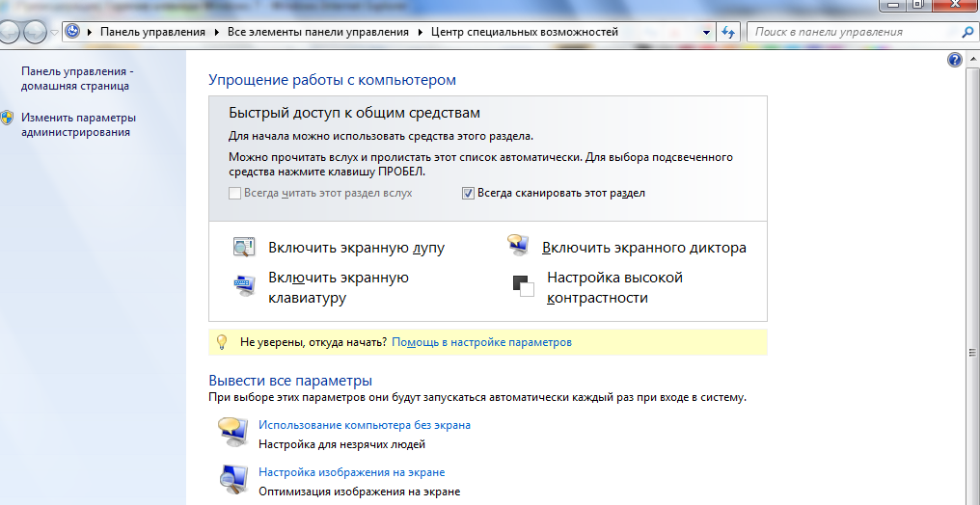Viewport: 980px width, 505px height.
Task: Click the on-screen keyboard icon
Action: pos(243,286)
